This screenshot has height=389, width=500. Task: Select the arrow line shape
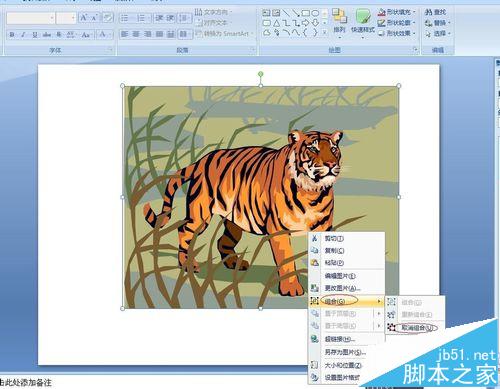295,13
